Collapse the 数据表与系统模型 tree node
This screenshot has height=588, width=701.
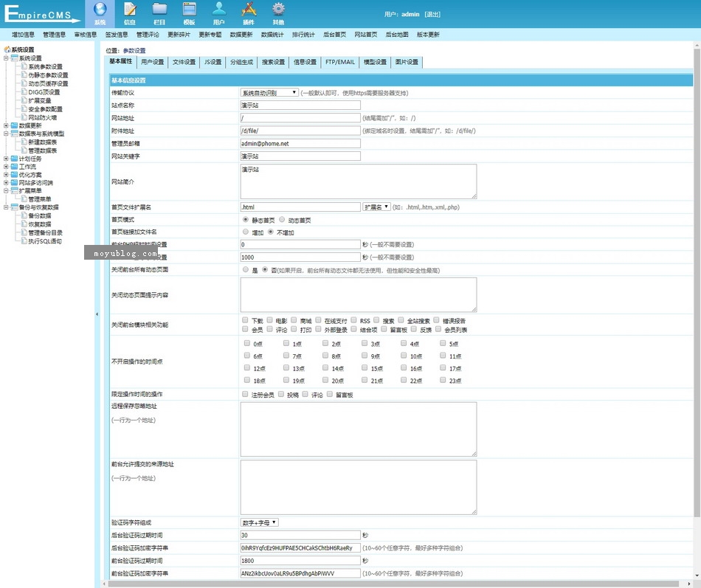point(6,134)
